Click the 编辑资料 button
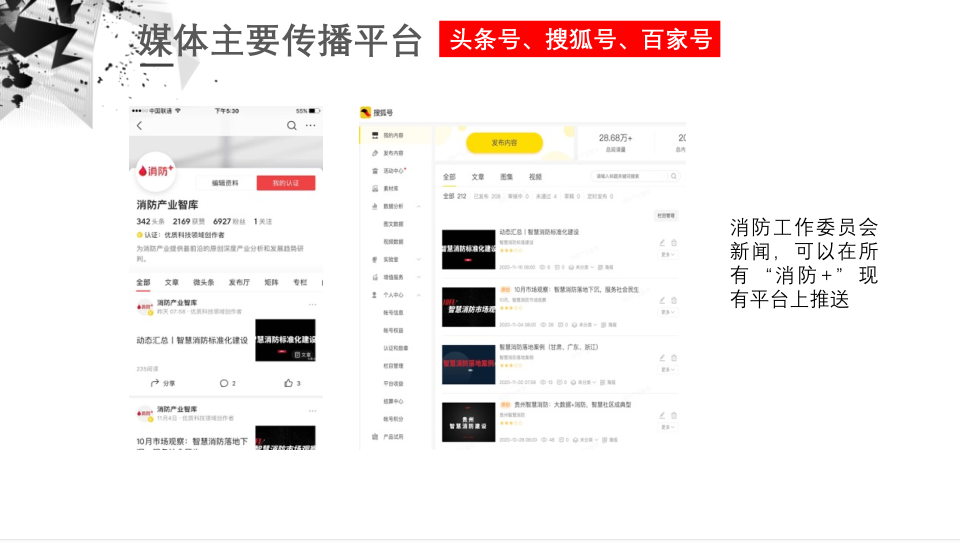Image resolution: width=960 pixels, height=542 pixels. (x=225, y=183)
